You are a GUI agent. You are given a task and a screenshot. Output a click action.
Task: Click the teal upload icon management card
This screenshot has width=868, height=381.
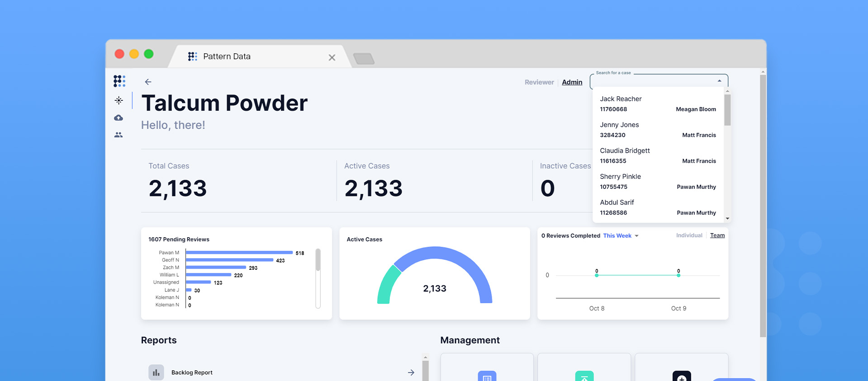(x=584, y=376)
